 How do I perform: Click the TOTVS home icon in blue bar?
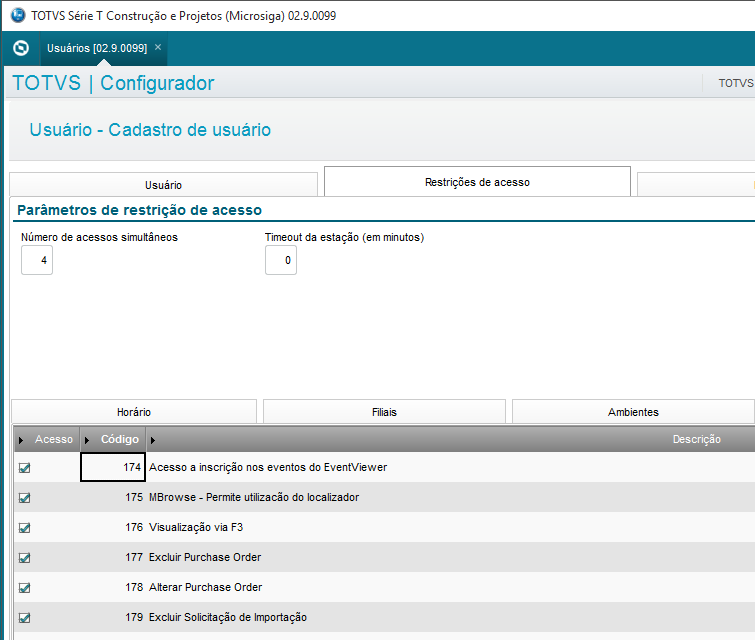pyautogui.click(x=21, y=48)
